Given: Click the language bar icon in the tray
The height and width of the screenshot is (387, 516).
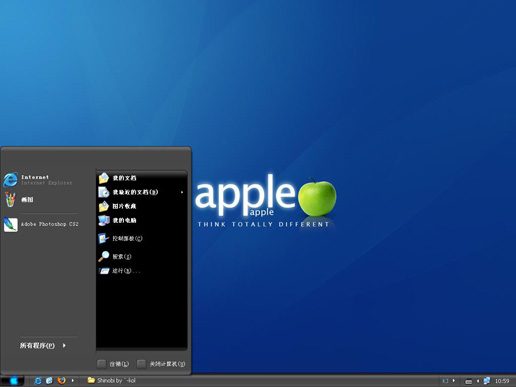Looking at the screenshot, I should [445, 381].
